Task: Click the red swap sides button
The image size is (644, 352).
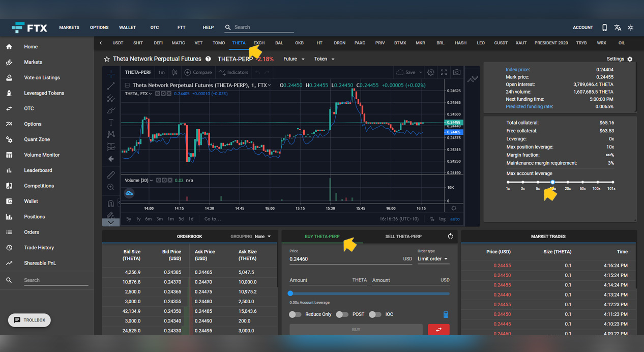Action: (x=438, y=330)
